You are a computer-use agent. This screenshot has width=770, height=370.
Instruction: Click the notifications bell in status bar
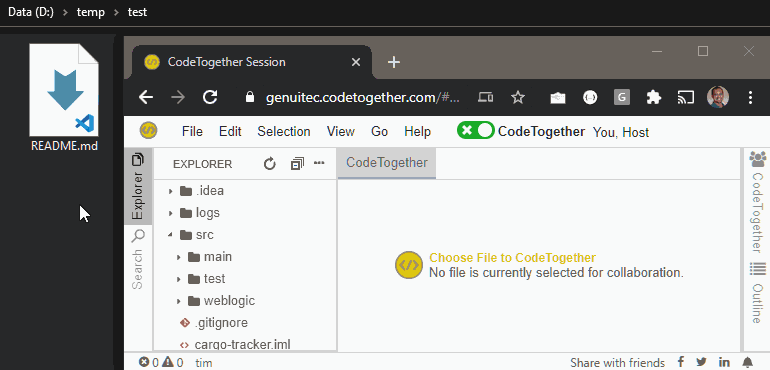pos(748,363)
